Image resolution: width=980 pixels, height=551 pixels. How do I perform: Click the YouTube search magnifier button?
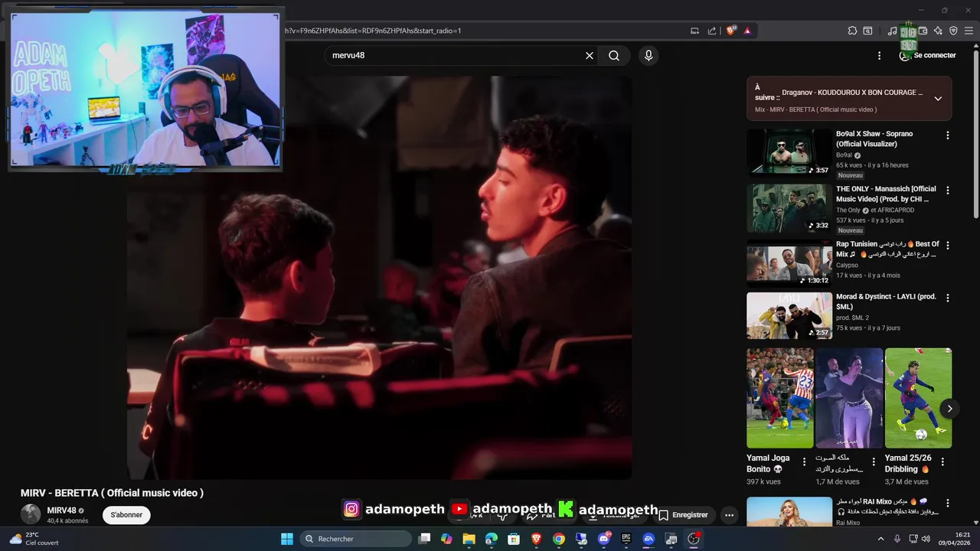pyautogui.click(x=614, y=55)
